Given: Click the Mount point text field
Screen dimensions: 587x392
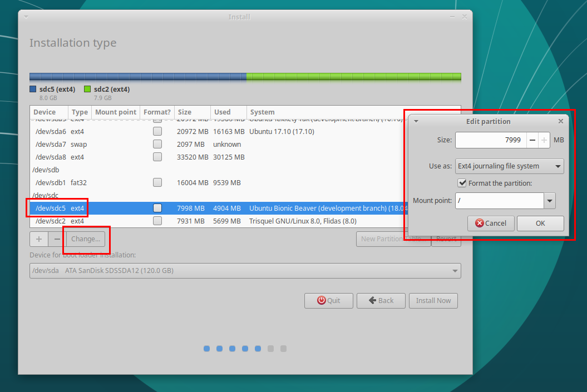Looking at the screenshot, I should [500, 201].
